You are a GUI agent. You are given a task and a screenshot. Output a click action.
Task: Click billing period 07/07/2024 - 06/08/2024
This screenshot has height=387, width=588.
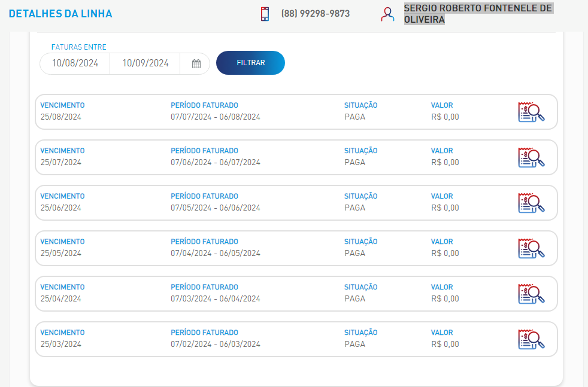click(x=216, y=117)
